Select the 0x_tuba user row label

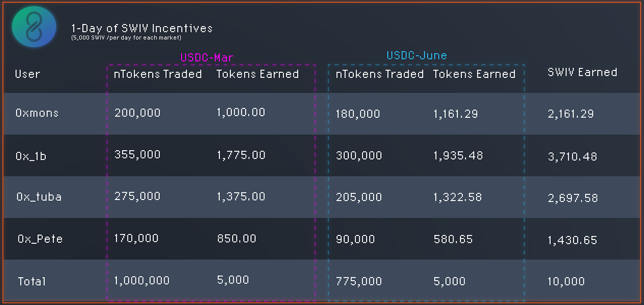pos(39,197)
